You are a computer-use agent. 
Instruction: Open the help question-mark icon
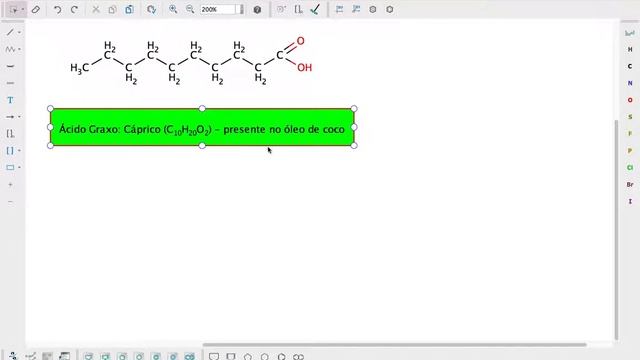click(x=257, y=9)
